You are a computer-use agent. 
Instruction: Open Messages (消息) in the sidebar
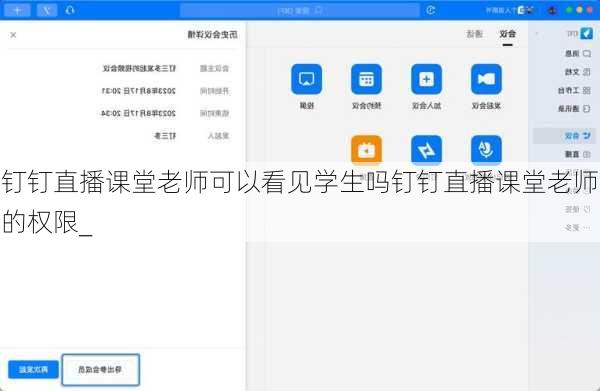coord(578,54)
